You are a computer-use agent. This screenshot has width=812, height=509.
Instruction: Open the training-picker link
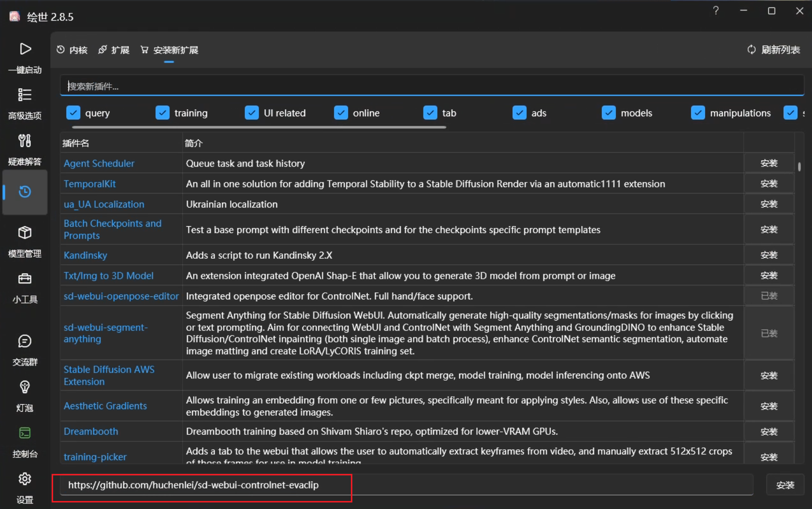point(95,457)
